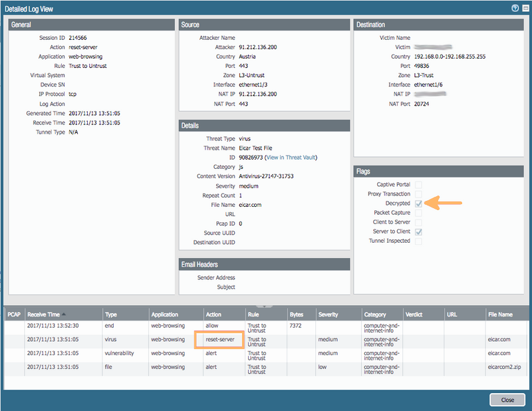Uncheck the Server to Client checkbox
This screenshot has height=411, width=532.
click(x=418, y=231)
